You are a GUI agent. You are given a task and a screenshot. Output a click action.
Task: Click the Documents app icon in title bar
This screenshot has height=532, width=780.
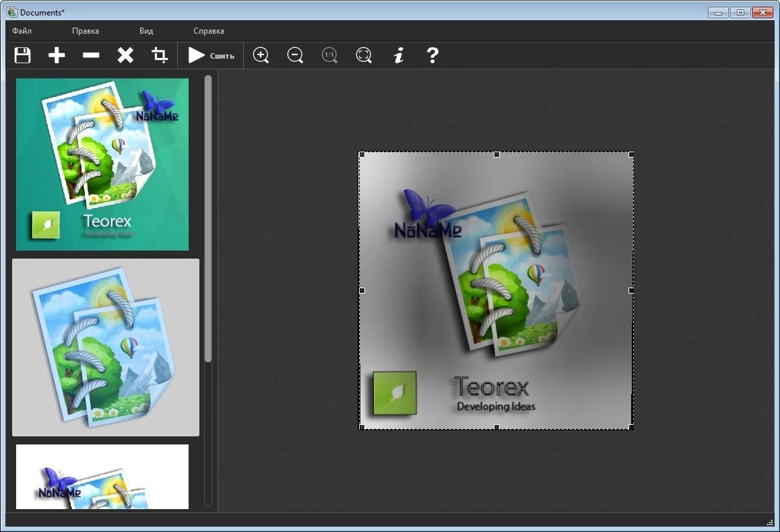12,12
